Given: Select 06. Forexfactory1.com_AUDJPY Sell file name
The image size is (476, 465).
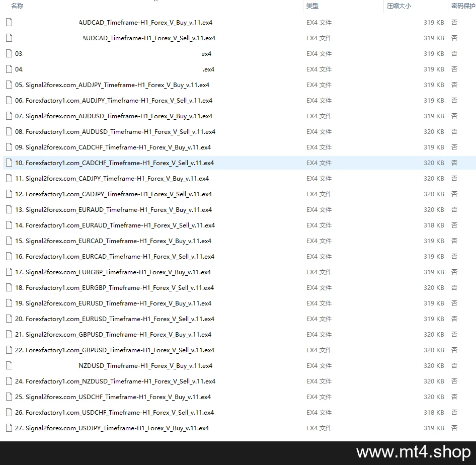Looking at the screenshot, I should (x=114, y=101).
